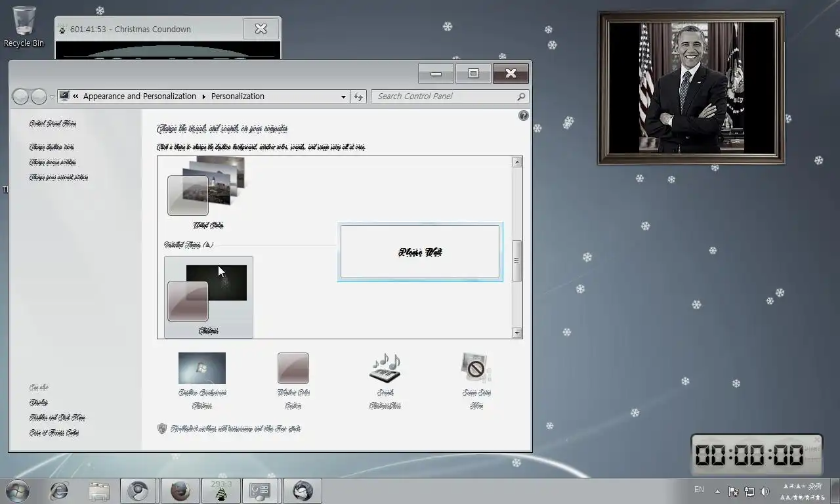
Task: Close the Christmas Countdown window
Action: click(261, 28)
